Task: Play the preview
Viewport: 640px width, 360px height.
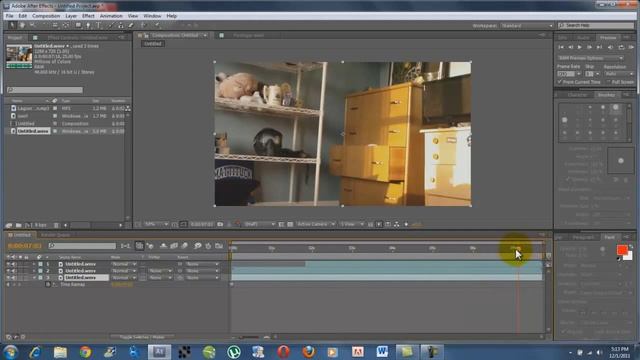Action: (x=580, y=47)
